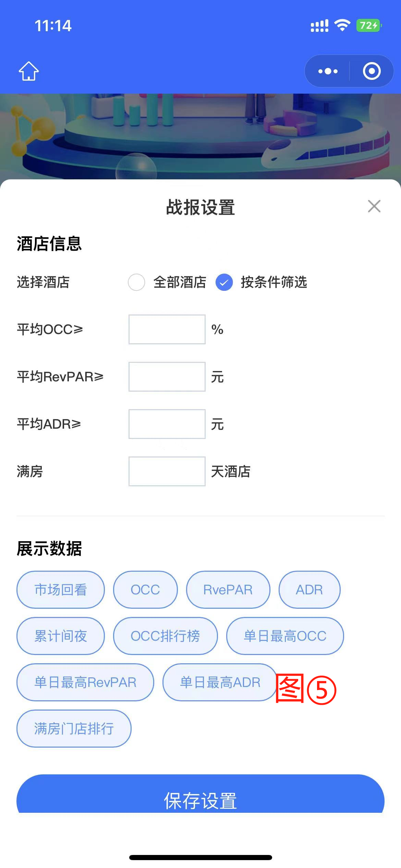Close the 战报设置 panel

(x=374, y=206)
